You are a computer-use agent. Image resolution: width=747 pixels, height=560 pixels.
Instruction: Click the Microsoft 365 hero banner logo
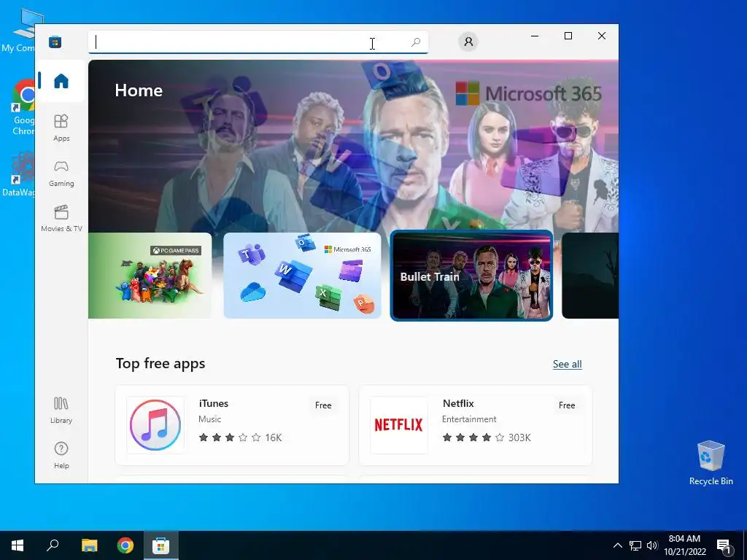529,93
